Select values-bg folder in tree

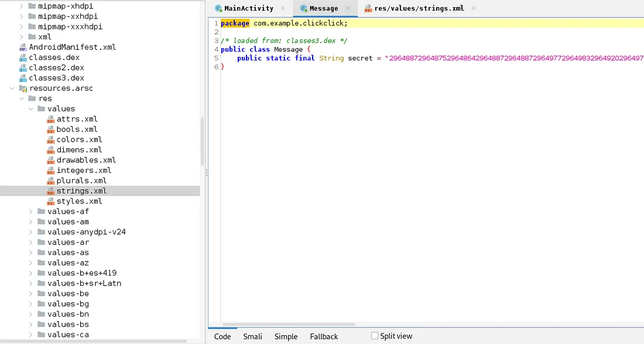[68, 304]
